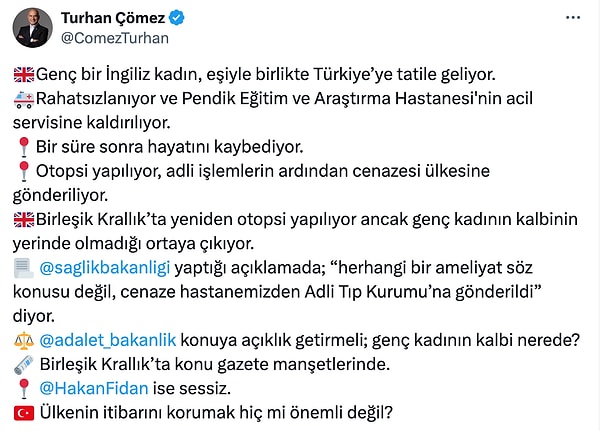The image size is (600, 431).
Task: Open the tweet's three-dot more options menu
Action: [x=570, y=18]
